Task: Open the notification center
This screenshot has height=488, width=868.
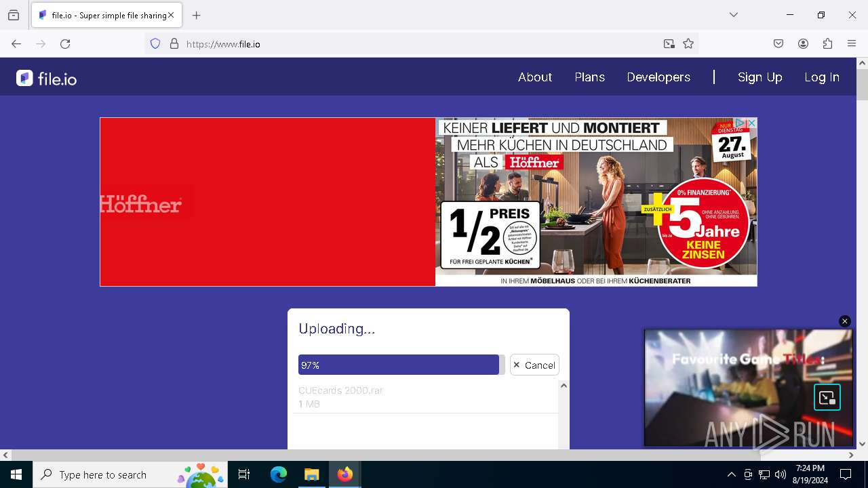Action: (846, 474)
